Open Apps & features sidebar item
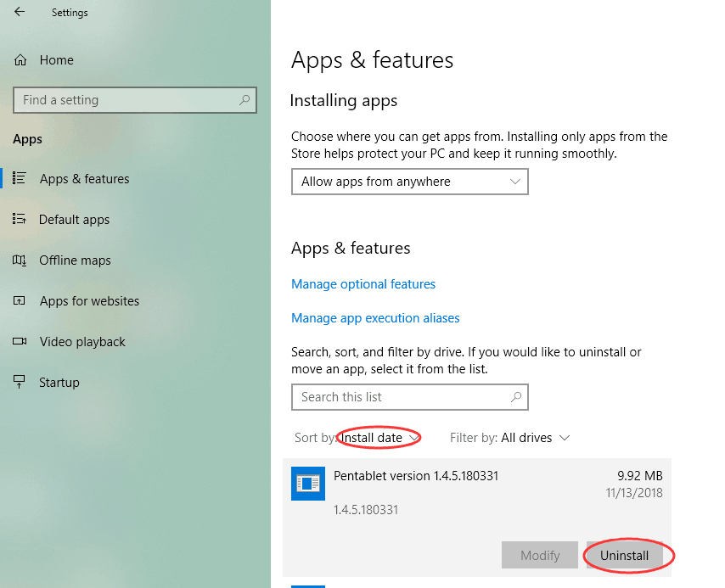Screen dimensions: 725x588 (85, 179)
